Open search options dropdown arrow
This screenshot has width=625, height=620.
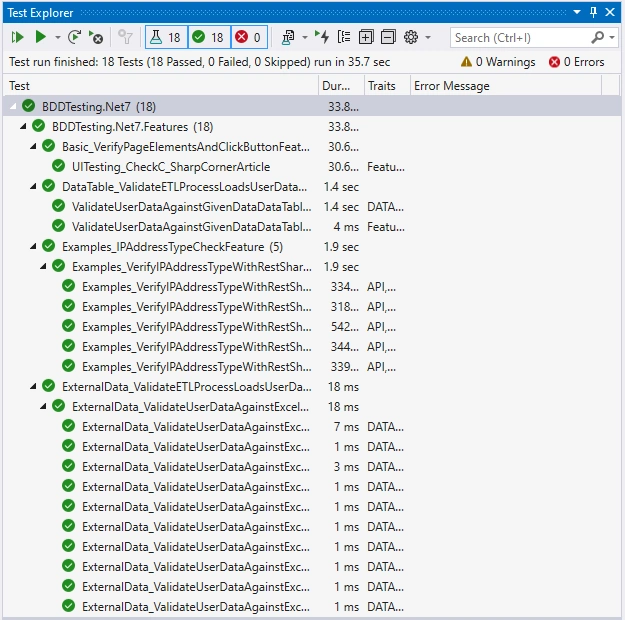click(x=612, y=37)
